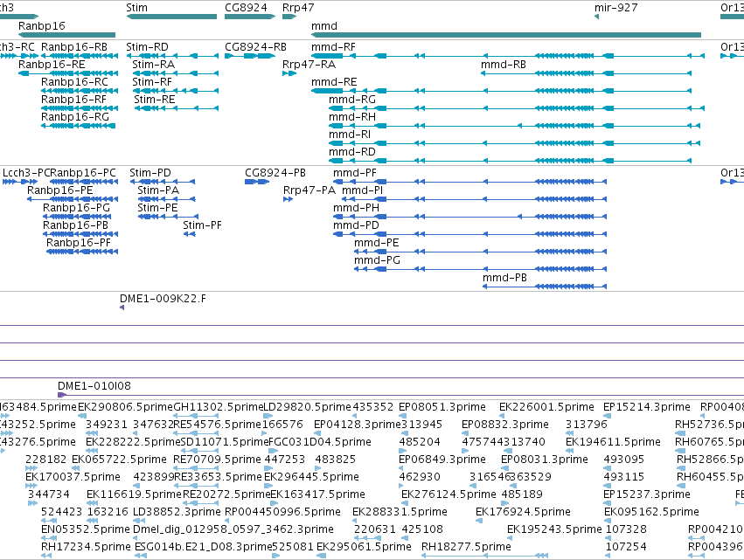Select the mmd-RB transcript label

(504, 65)
